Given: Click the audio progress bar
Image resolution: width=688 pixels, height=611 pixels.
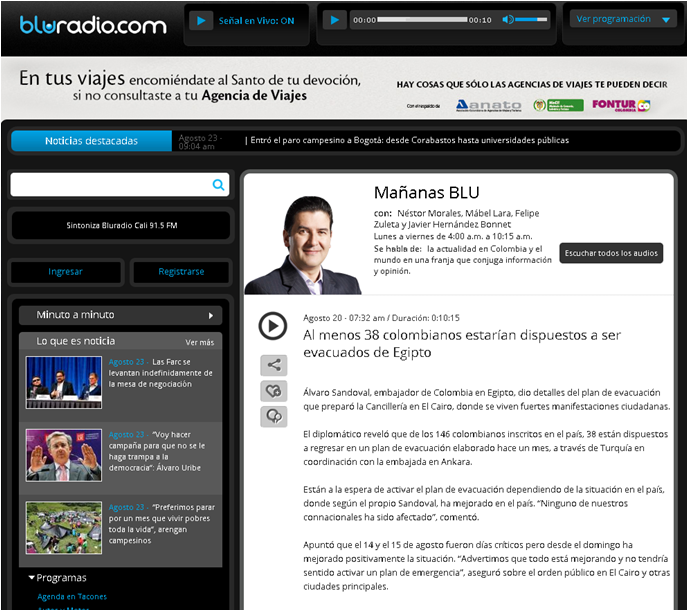Looking at the screenshot, I should click(x=422, y=19).
